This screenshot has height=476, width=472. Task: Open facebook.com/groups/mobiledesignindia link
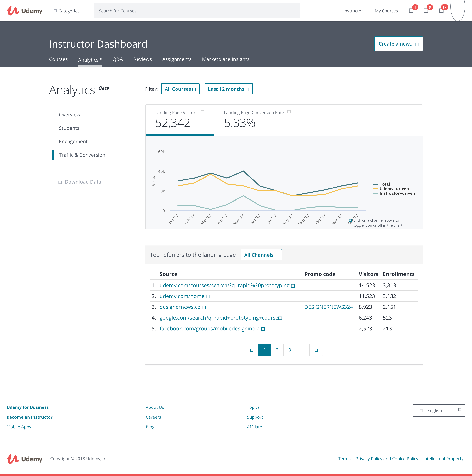pyautogui.click(x=210, y=329)
